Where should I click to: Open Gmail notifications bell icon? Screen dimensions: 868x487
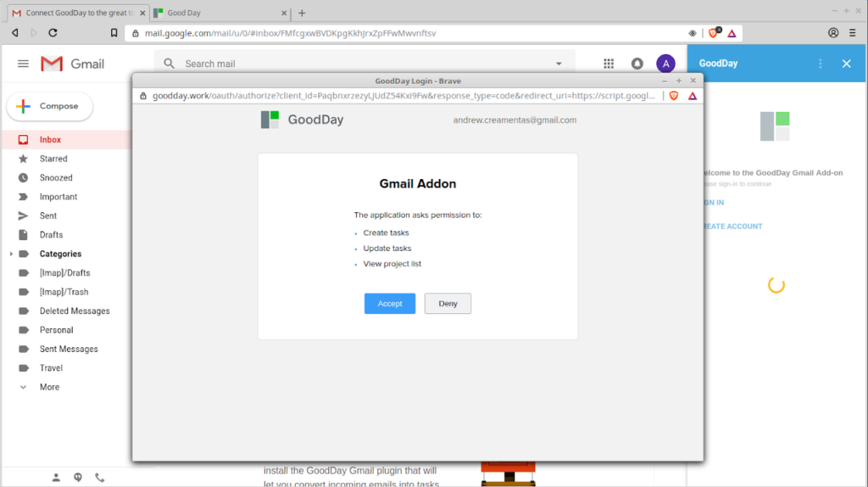coord(637,64)
